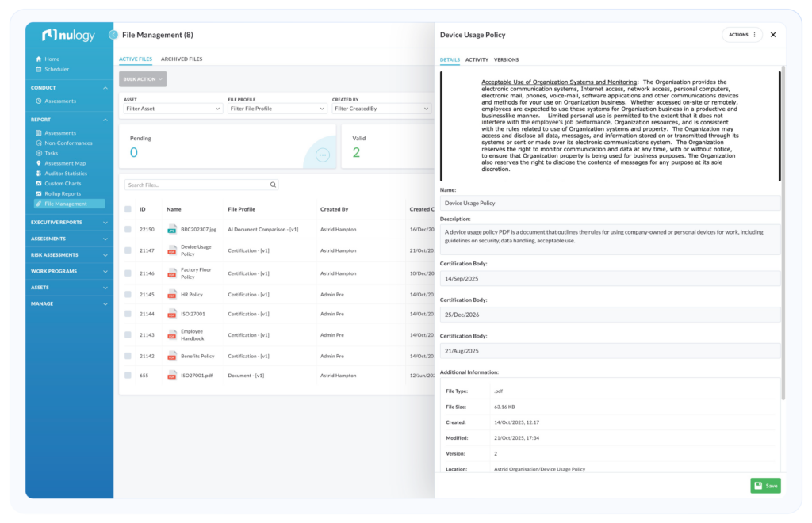Open Rollup Reports
This screenshot has width=812, height=523.
(x=63, y=194)
